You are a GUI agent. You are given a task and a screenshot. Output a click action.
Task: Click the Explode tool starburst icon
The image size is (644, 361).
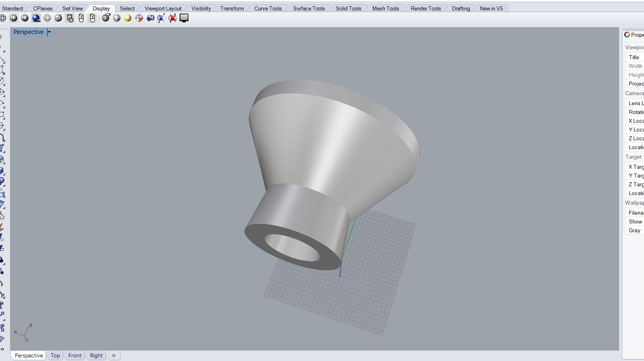point(2,227)
